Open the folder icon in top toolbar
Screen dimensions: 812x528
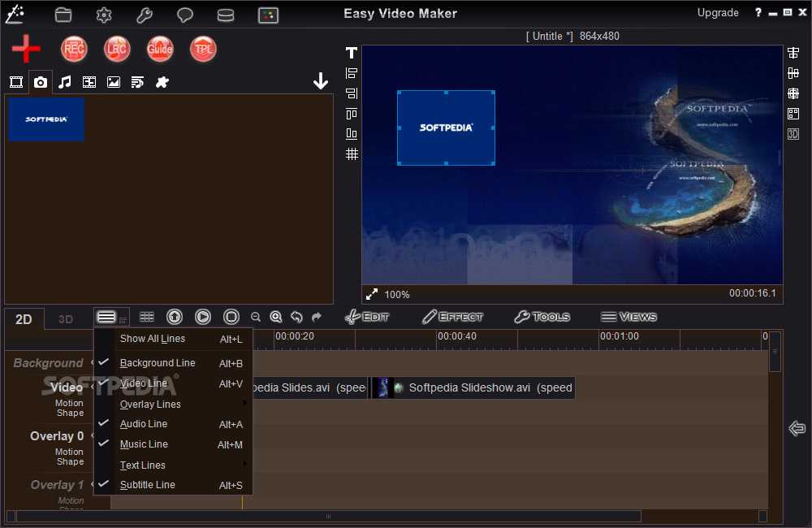[x=63, y=15]
